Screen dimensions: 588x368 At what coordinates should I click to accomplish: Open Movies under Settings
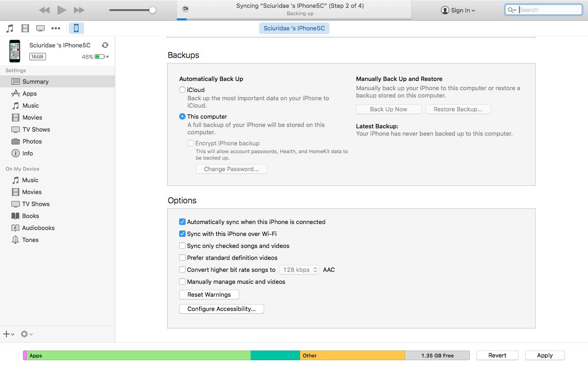tap(57, 117)
